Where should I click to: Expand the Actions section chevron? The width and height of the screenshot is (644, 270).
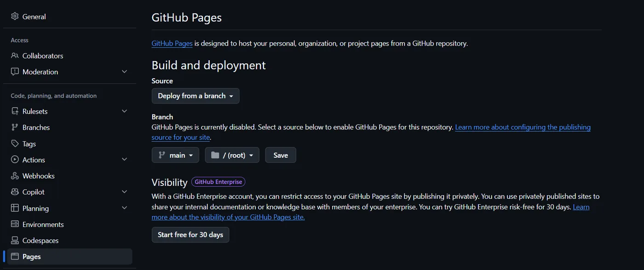pyautogui.click(x=124, y=160)
